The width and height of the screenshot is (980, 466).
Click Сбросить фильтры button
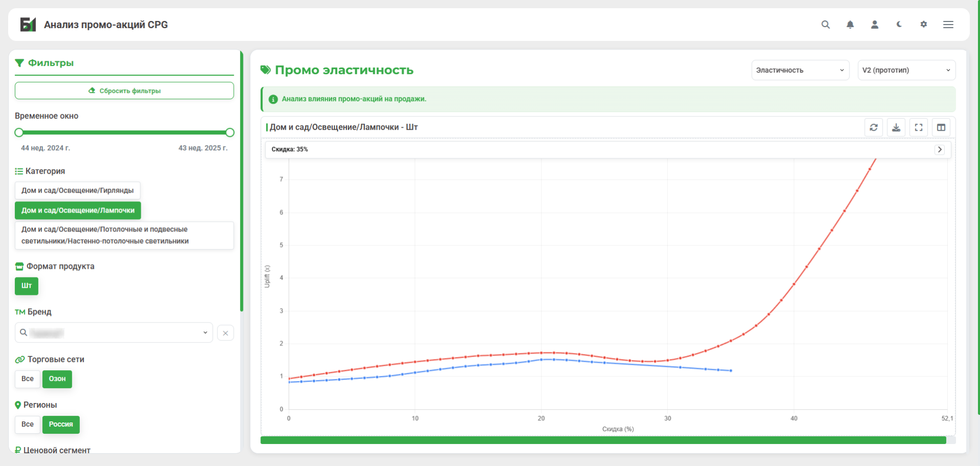point(124,91)
